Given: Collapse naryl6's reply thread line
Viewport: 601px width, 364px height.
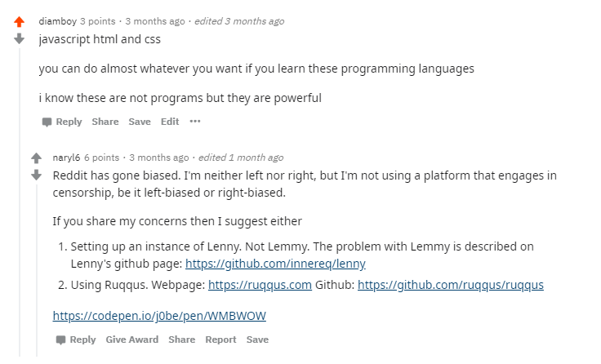Looking at the screenshot, I should coord(37,271).
